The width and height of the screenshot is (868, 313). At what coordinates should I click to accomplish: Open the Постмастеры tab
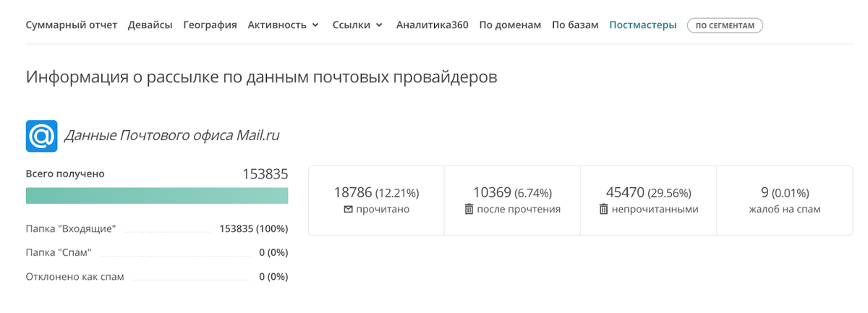click(x=643, y=25)
